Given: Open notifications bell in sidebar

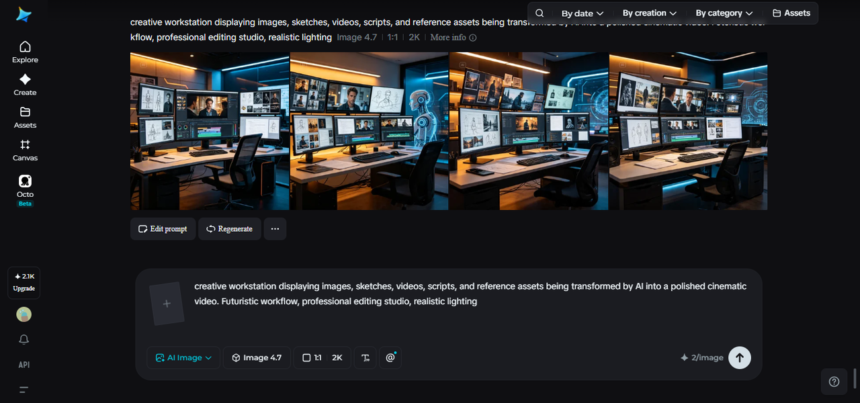Looking at the screenshot, I should pyautogui.click(x=24, y=340).
